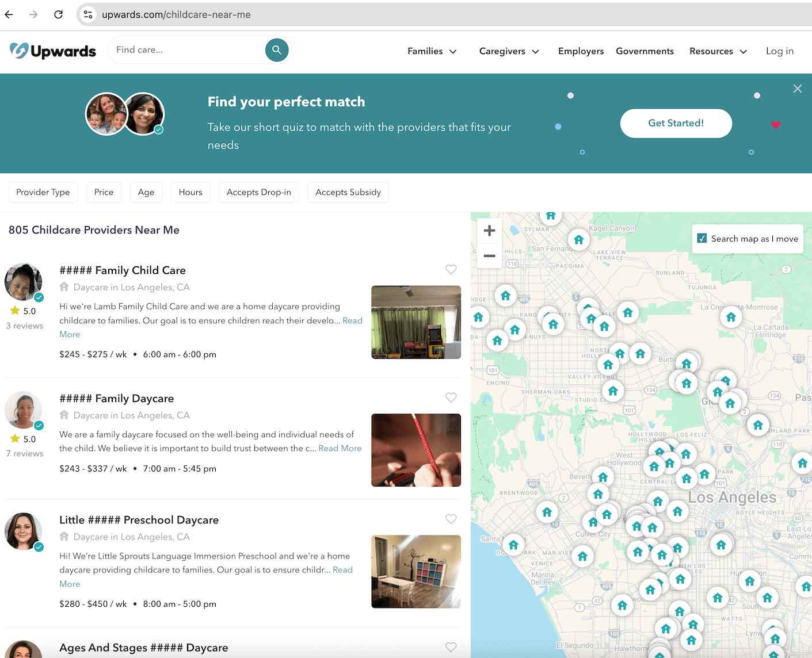Viewport: 812px width, 658px height.
Task: Expand the Families menu
Action: pyautogui.click(x=432, y=51)
